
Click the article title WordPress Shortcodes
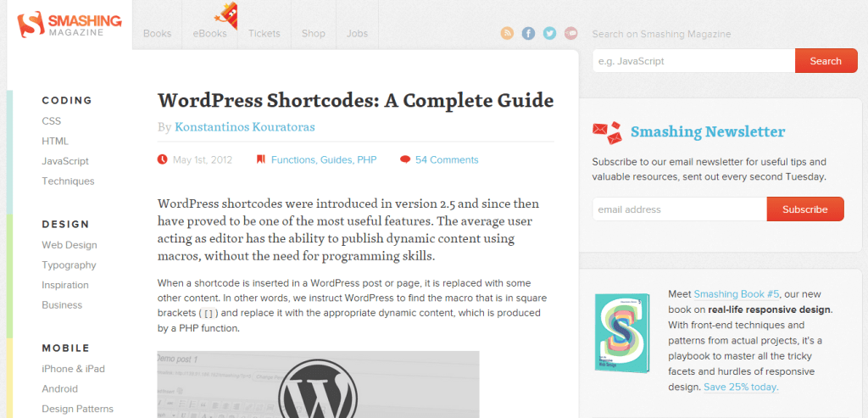355,100
